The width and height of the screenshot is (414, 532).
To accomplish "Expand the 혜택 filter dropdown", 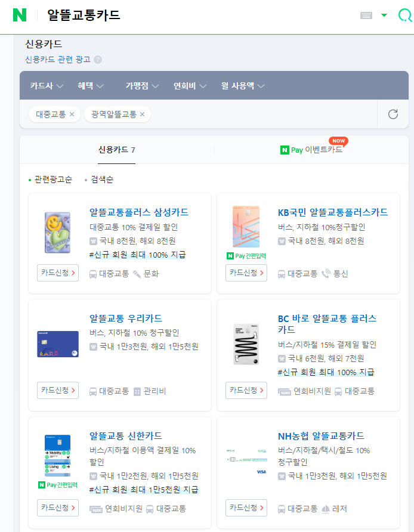I will 91,86.
